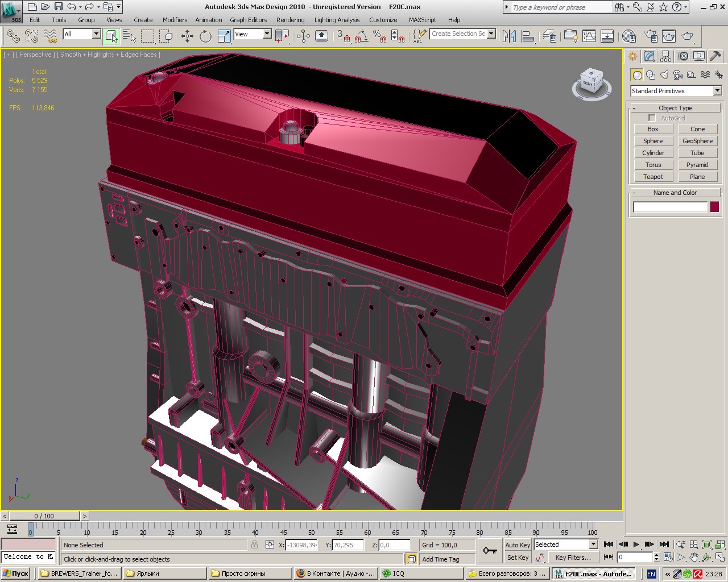Open the Material Editor
This screenshot has width=728, height=582.
point(628,36)
